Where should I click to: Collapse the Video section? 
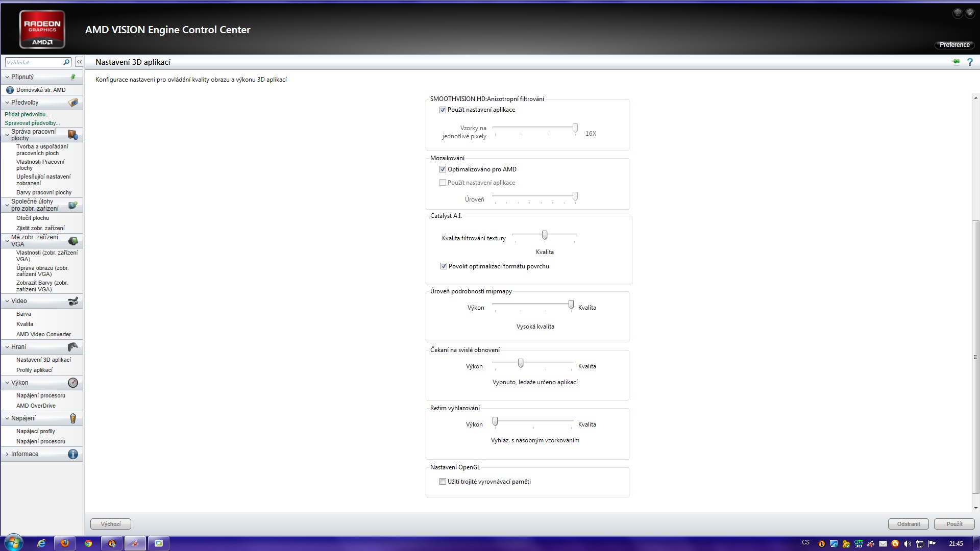pyautogui.click(x=7, y=301)
